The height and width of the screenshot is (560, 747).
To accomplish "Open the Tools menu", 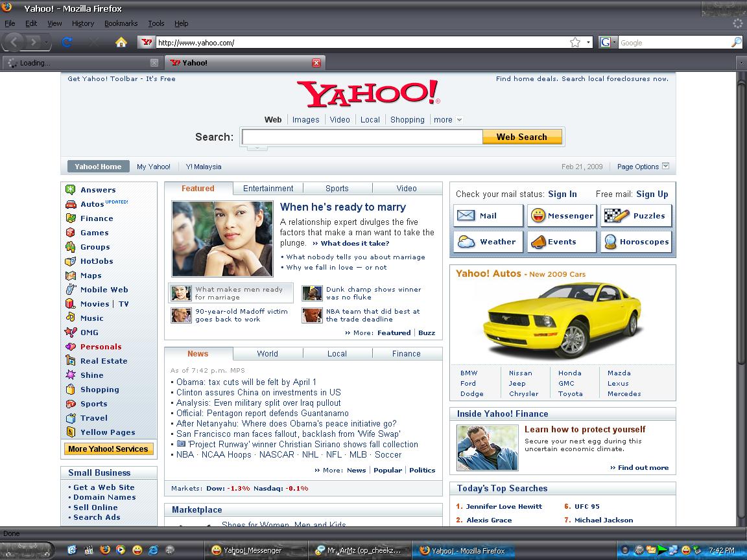I will (x=156, y=23).
